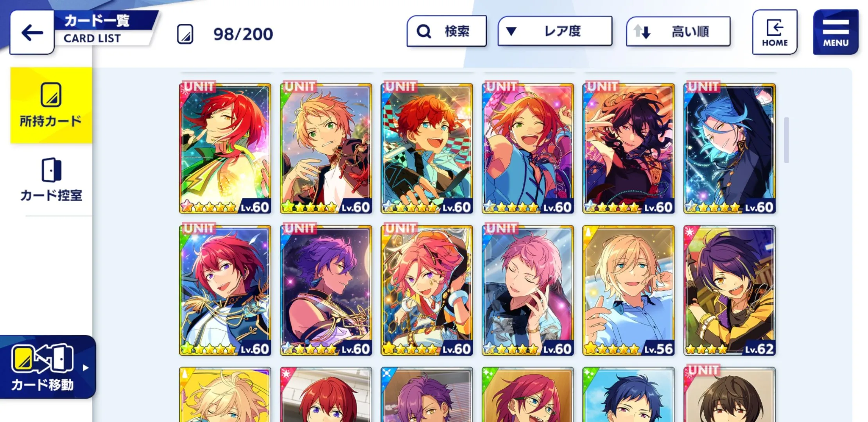
Task: Open the first red-haired UNIT card Lv.60
Action: pos(225,148)
